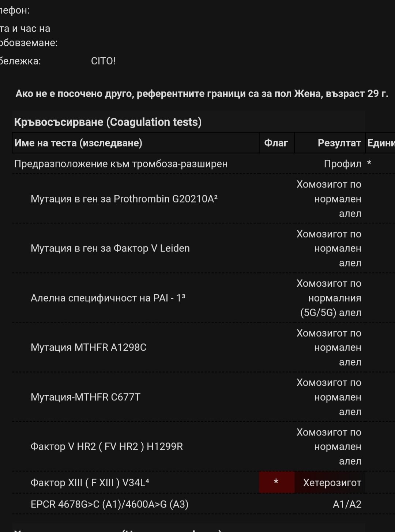Click the Кръвосъсирване (Coagulation tests) section heading

[x=108, y=122]
